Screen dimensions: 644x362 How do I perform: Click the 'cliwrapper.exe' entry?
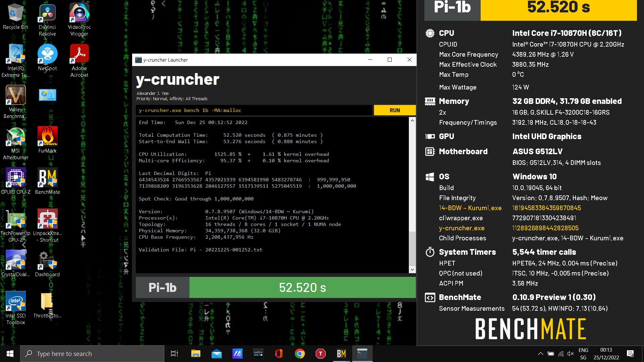461,218
